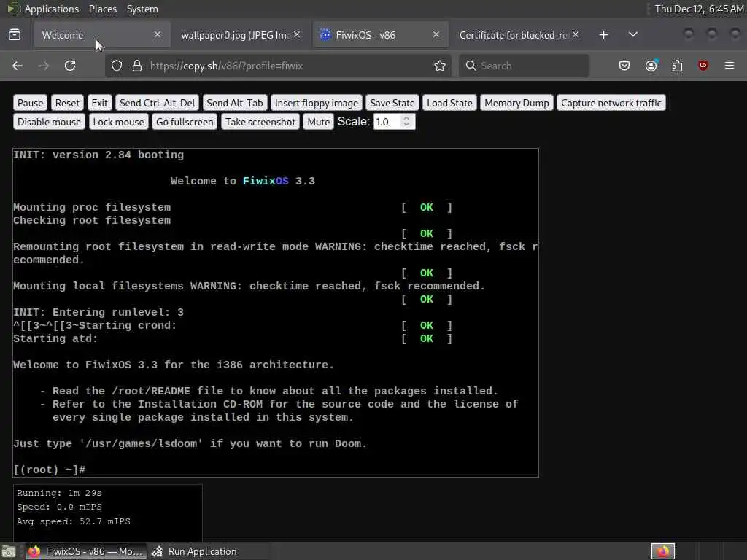Viewport: 747px width, 560px height.
Task: Click the Save State button
Action: [392, 103]
